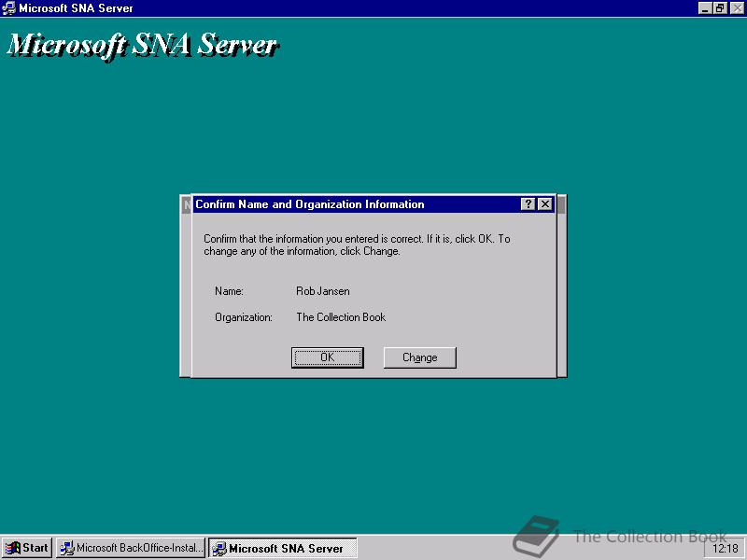Click the taskbar clock showing 12:18

pyautogui.click(x=726, y=549)
